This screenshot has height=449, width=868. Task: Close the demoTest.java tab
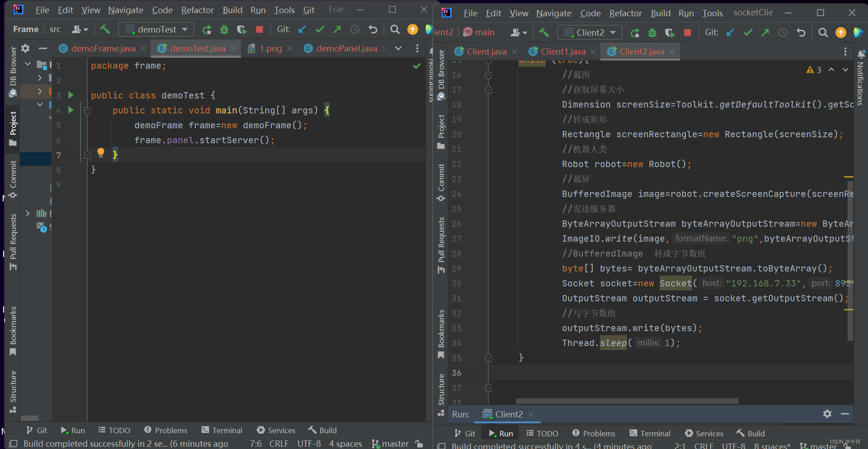point(233,48)
